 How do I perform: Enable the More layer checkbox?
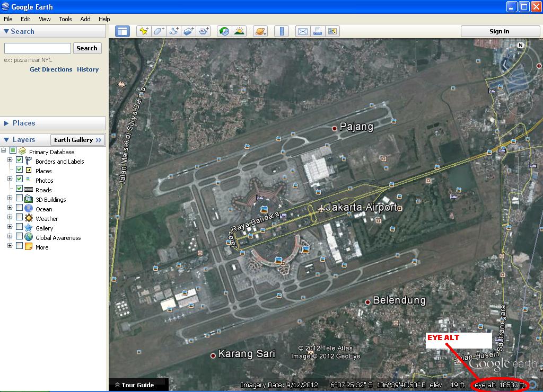click(20, 246)
